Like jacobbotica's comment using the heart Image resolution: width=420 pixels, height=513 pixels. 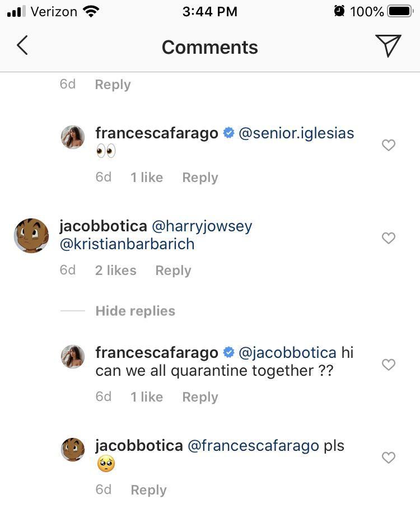[389, 238]
